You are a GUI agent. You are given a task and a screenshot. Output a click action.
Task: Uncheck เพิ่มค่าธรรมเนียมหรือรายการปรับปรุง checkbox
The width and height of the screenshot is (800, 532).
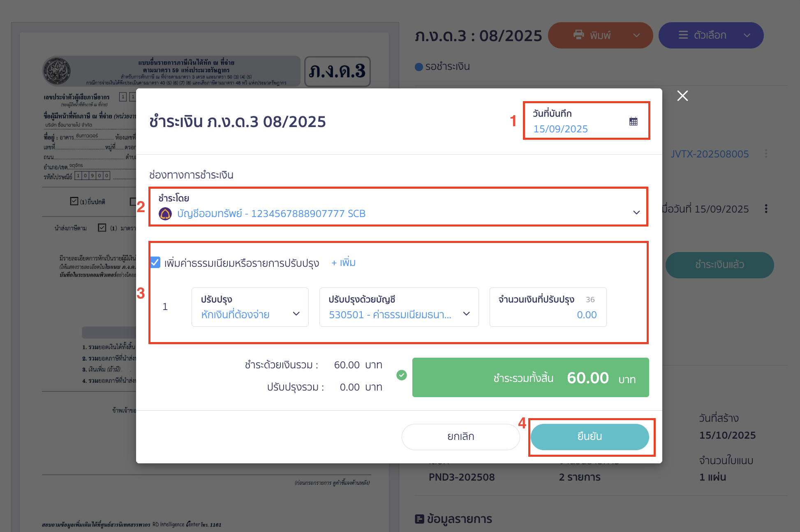(155, 263)
